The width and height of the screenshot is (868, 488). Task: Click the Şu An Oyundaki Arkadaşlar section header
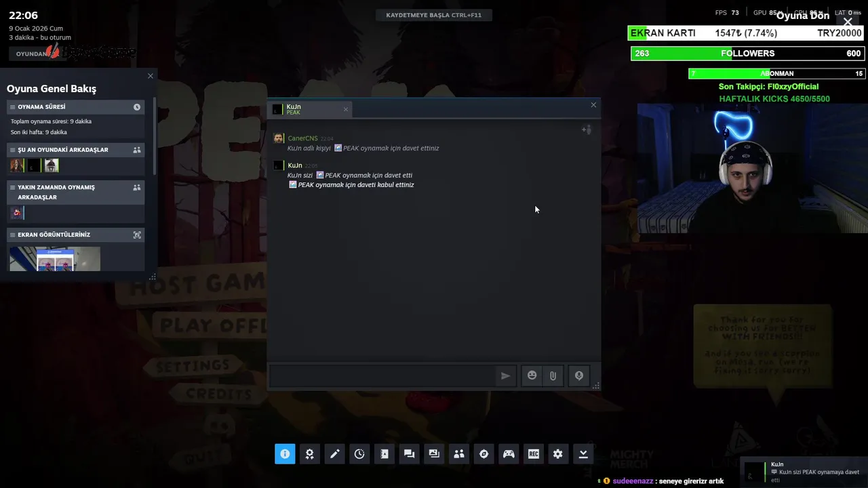pos(76,150)
